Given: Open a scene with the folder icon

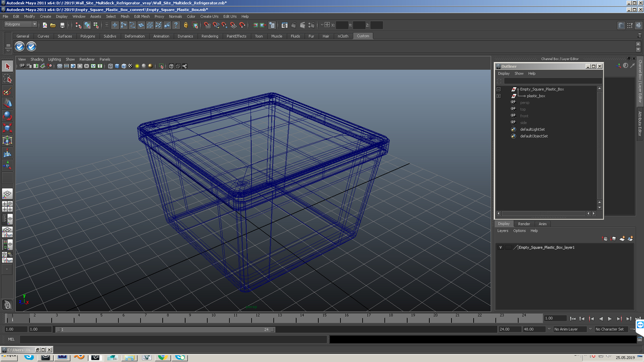Looking at the screenshot, I should pos(53,25).
